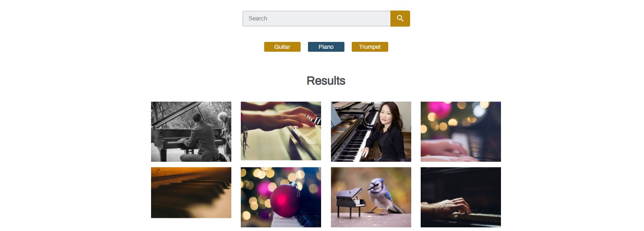
Task: Open the blue jay with toy piano photo
Action: click(x=371, y=197)
